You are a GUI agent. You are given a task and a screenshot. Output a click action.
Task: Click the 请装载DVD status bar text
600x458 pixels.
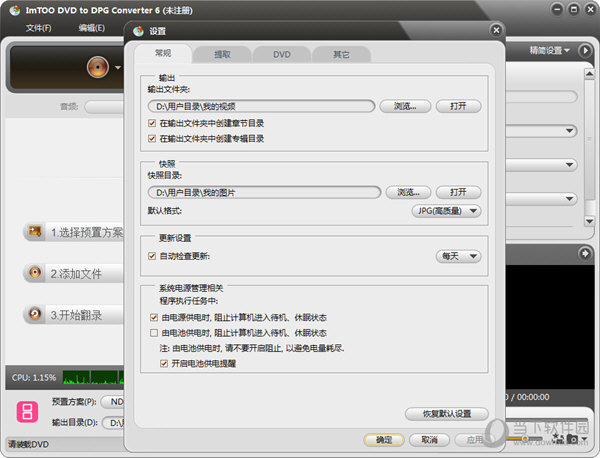pyautogui.click(x=28, y=445)
